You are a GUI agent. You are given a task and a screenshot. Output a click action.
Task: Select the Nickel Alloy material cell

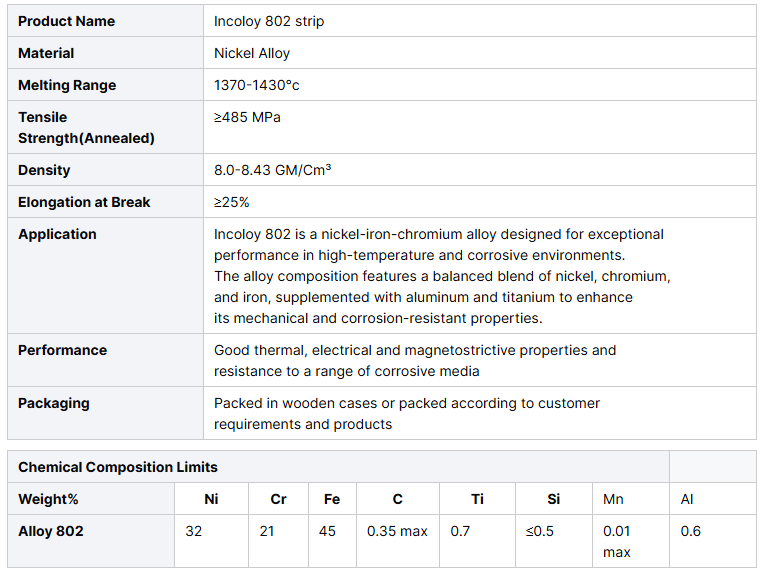252,53
